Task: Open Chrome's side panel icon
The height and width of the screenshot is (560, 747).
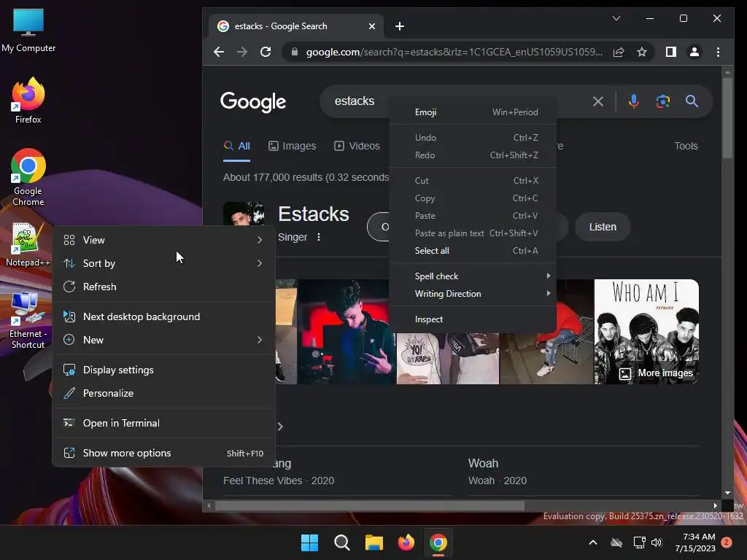Action: [x=671, y=52]
